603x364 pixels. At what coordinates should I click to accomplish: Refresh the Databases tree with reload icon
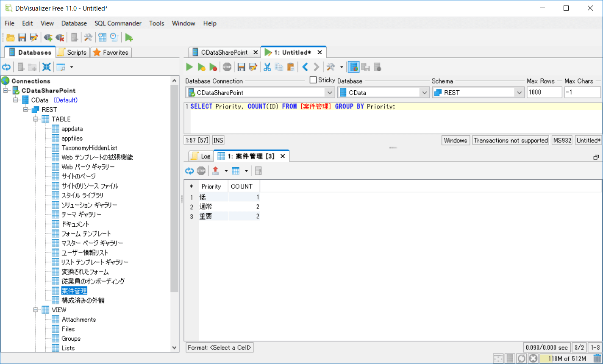click(x=6, y=67)
